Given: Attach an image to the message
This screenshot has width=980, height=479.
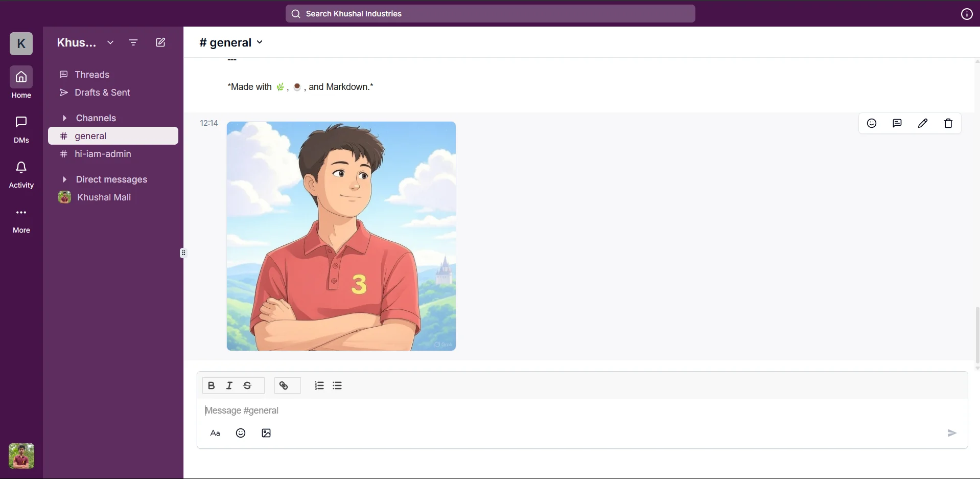Looking at the screenshot, I should [267, 434].
